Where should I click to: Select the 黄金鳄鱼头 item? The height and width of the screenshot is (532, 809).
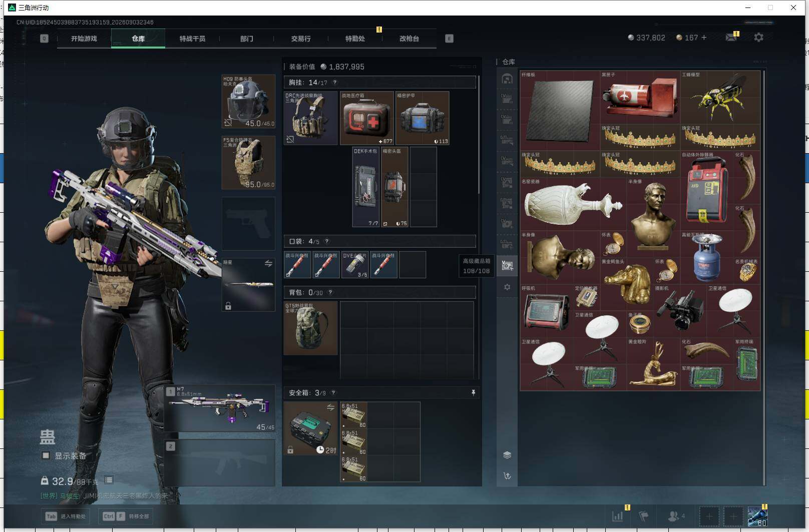[x=627, y=284]
